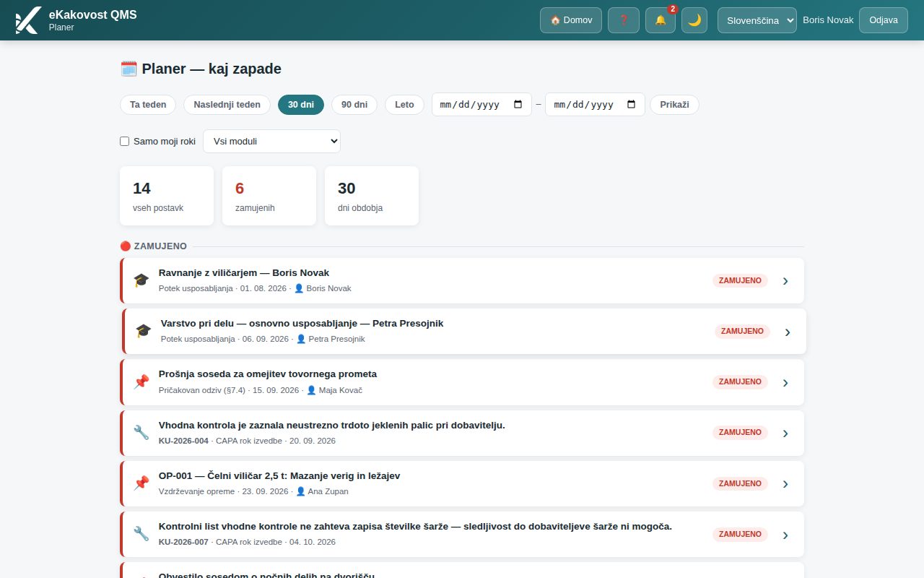Expand chevron for OP-001 Čelni viličar row

tap(785, 484)
